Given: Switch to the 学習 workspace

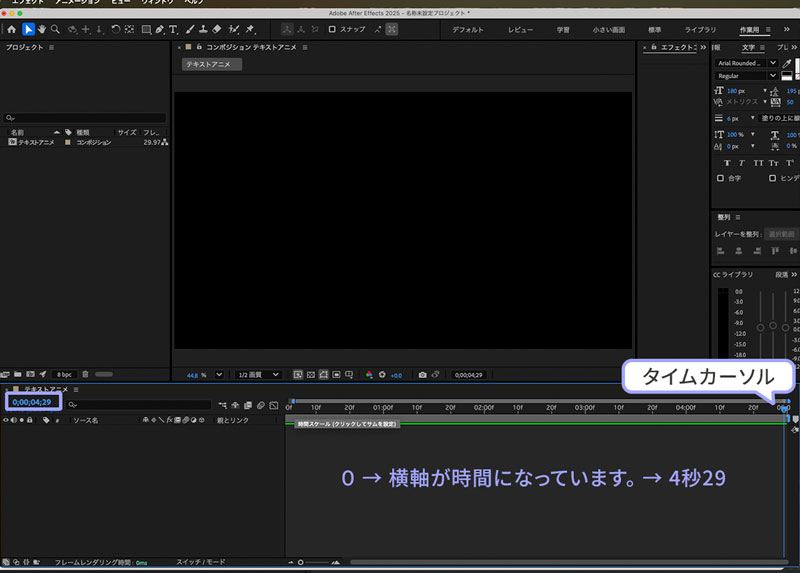Looking at the screenshot, I should [563, 30].
